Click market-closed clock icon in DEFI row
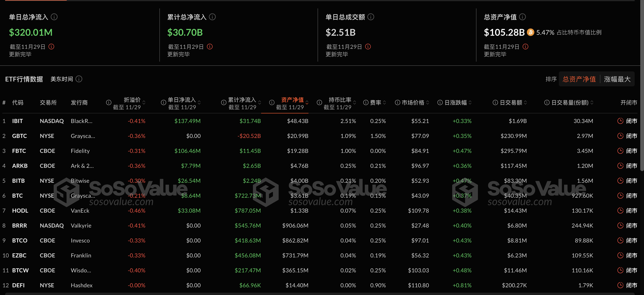This screenshot has width=644, height=295. [x=620, y=285]
